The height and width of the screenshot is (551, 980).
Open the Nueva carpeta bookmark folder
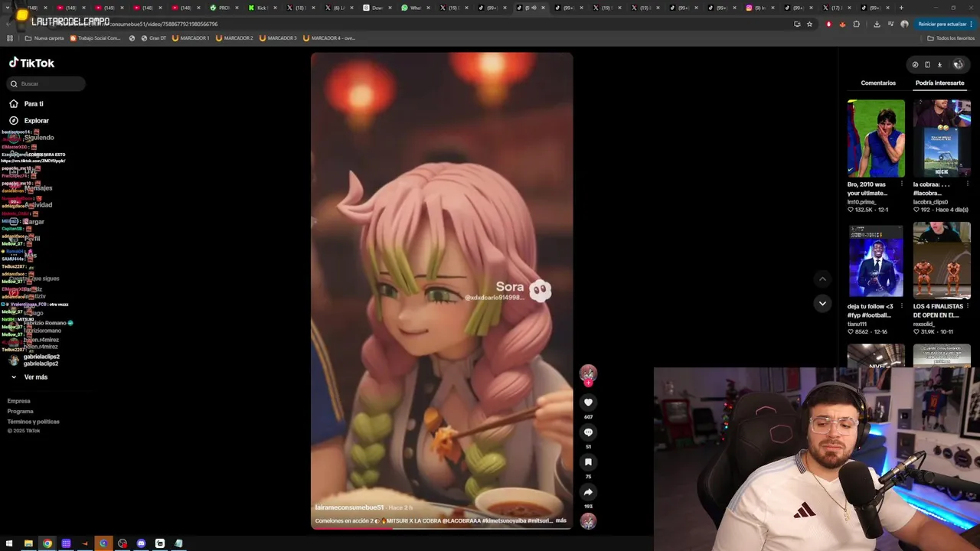[x=44, y=37]
